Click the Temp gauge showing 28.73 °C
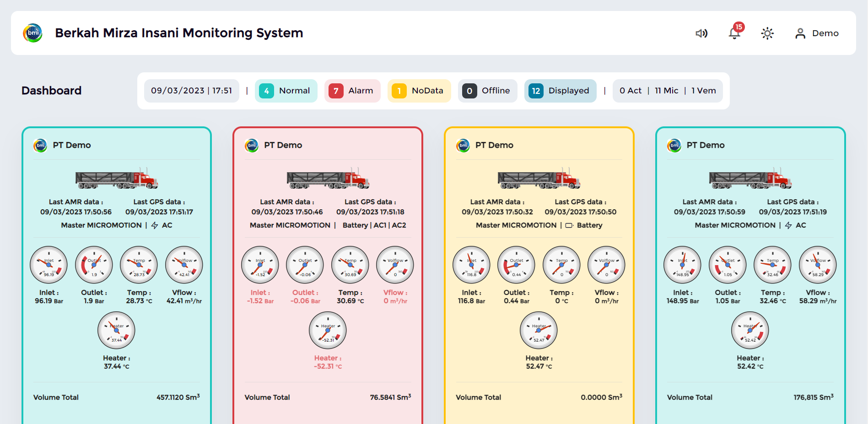The image size is (868, 424). pyautogui.click(x=139, y=265)
